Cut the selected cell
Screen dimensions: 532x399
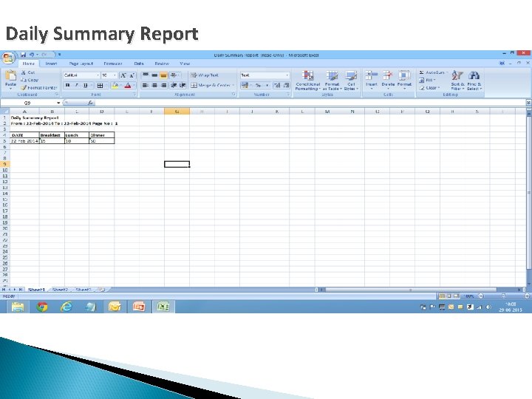(28, 72)
